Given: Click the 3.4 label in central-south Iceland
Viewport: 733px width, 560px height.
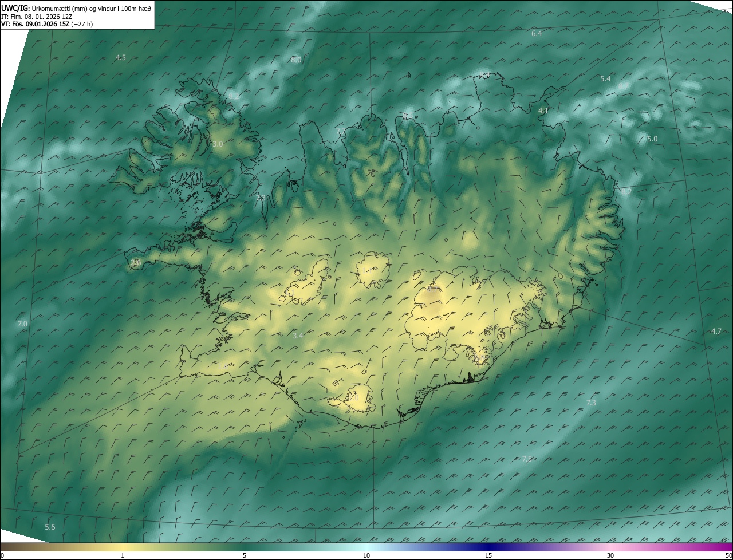Looking at the screenshot, I should 298,336.
